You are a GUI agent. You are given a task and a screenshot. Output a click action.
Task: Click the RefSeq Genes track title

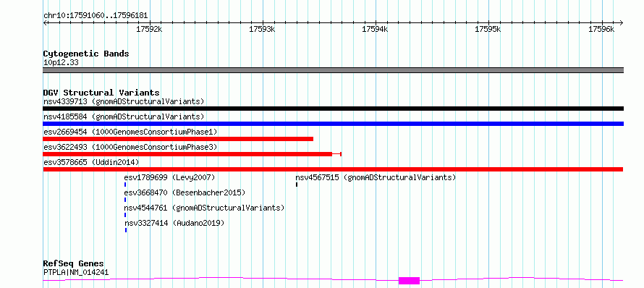[74, 263]
